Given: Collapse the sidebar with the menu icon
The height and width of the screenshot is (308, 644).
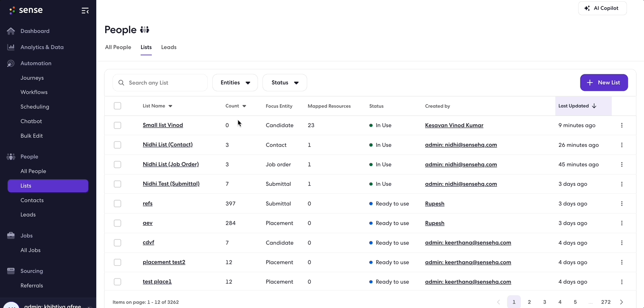Looking at the screenshot, I should (85, 11).
